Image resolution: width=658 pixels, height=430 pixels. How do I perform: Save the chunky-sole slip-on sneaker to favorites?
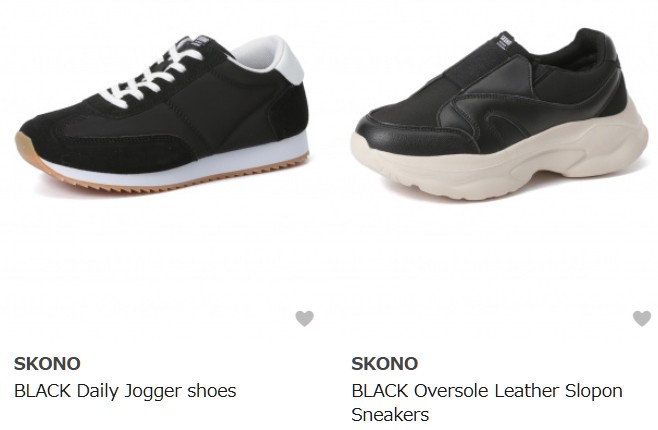click(x=642, y=318)
